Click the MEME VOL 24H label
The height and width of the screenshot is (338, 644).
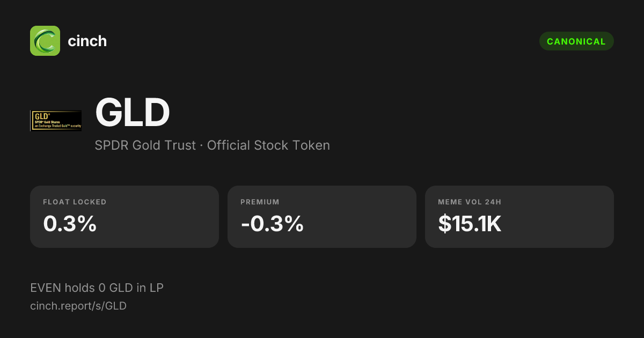[470, 202]
